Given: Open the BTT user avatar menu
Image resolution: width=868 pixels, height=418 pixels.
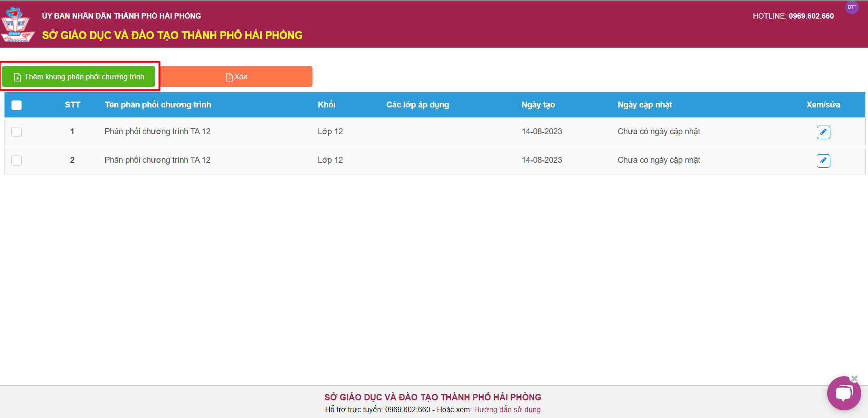Looking at the screenshot, I should tap(852, 7).
